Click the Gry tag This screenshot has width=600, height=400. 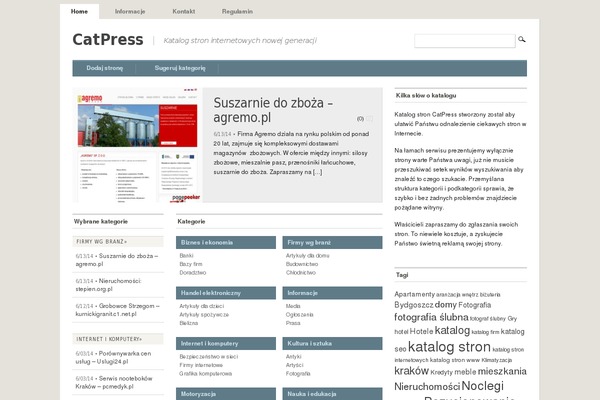pyautogui.click(x=512, y=318)
